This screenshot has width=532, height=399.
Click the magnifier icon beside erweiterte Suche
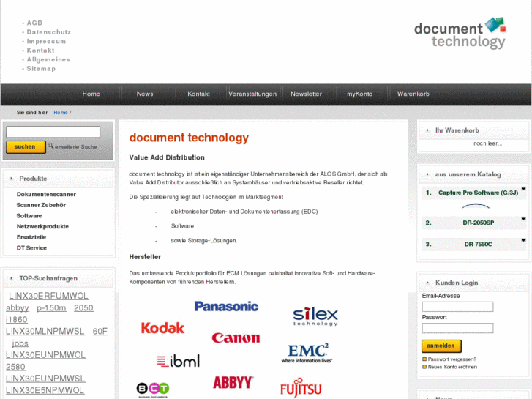click(x=50, y=146)
